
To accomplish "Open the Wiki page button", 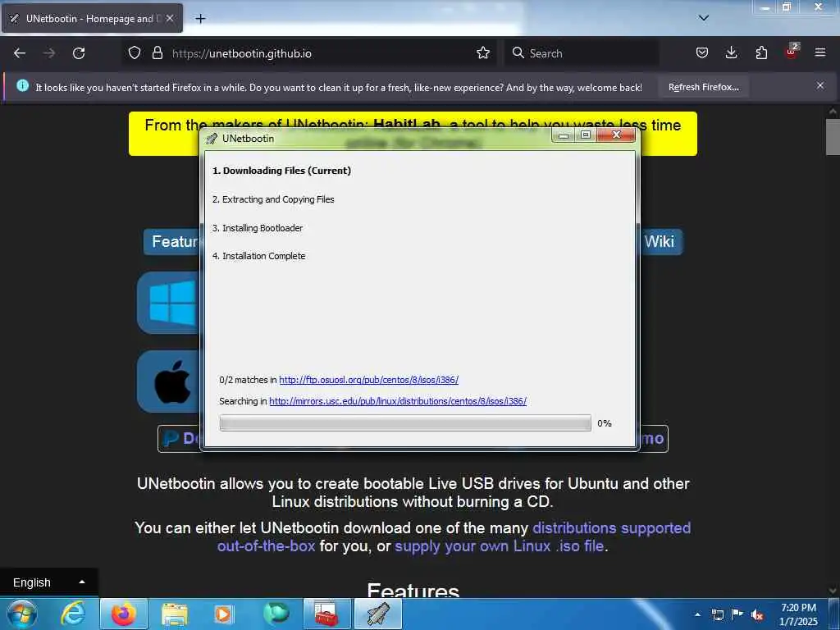I will point(660,242).
